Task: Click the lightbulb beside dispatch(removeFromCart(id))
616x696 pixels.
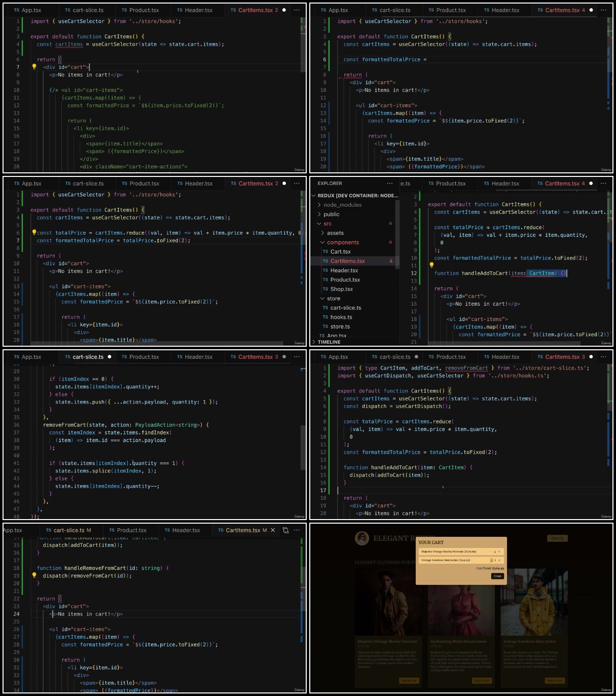Action: [x=34, y=575]
